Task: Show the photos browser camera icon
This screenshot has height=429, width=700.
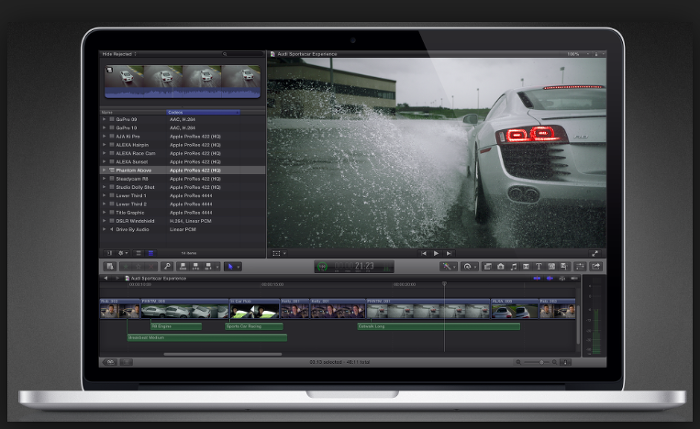Action: tap(501, 266)
